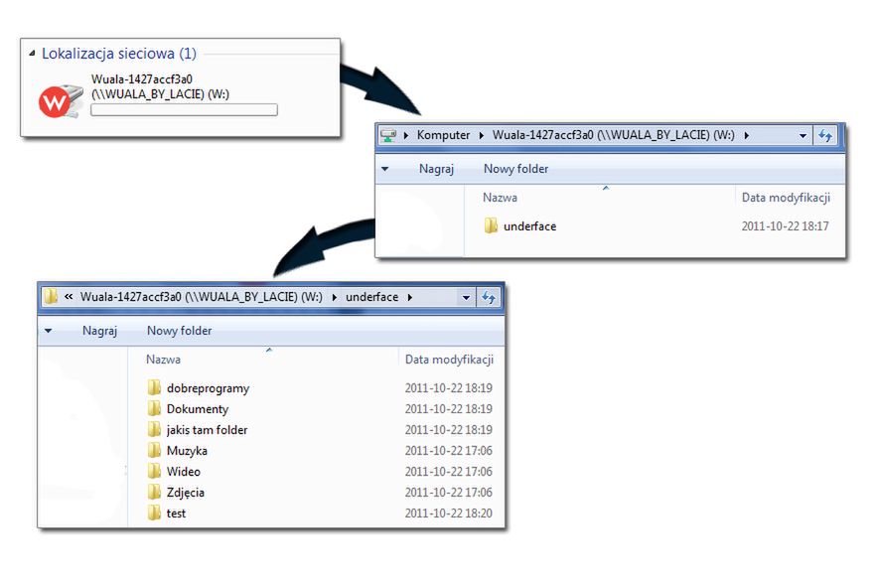This screenshot has height=588, width=879.
Task: Expand arrow after Komputer in address bar
Action: 481,135
